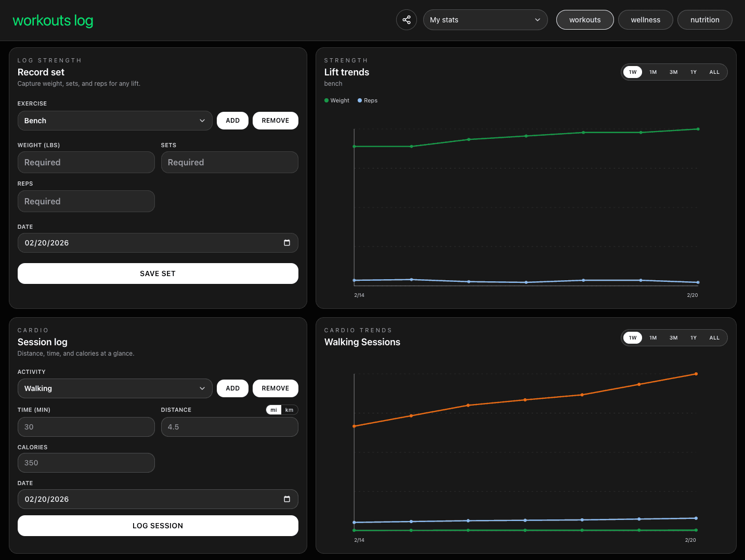Click the Record set heading
Screen dimensions: 745x560
pyautogui.click(x=41, y=72)
